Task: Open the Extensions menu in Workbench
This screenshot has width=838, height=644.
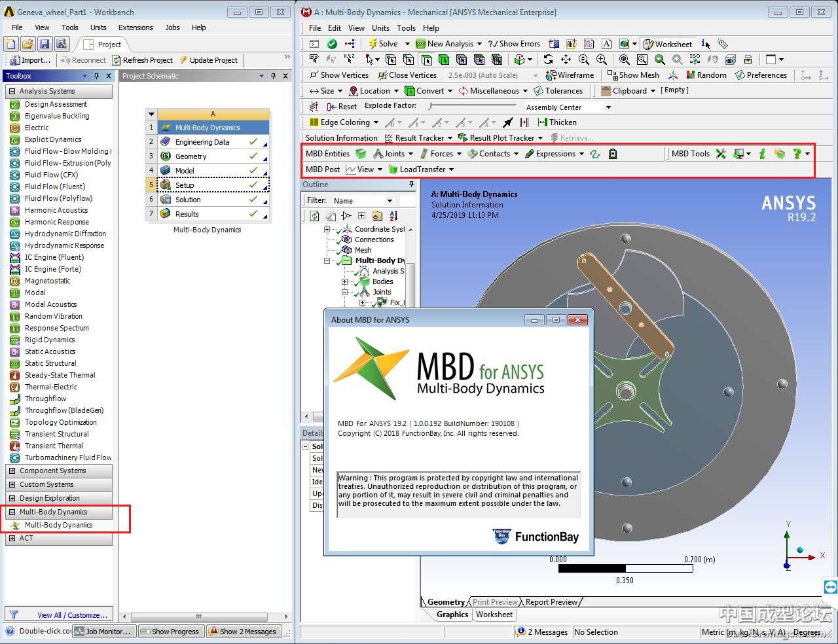Action: pos(136,27)
